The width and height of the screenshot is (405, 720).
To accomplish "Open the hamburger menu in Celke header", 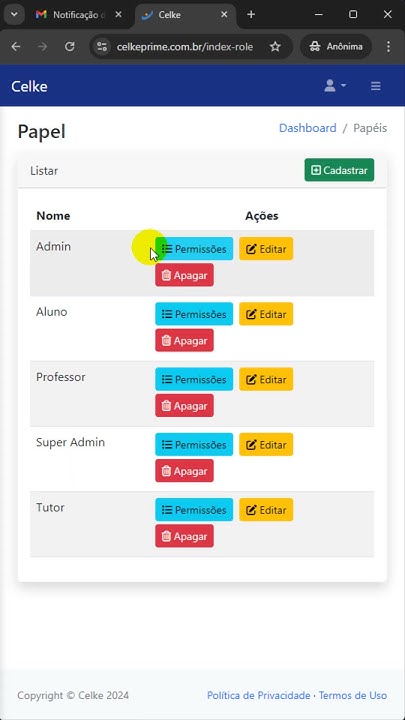I will 376,86.
